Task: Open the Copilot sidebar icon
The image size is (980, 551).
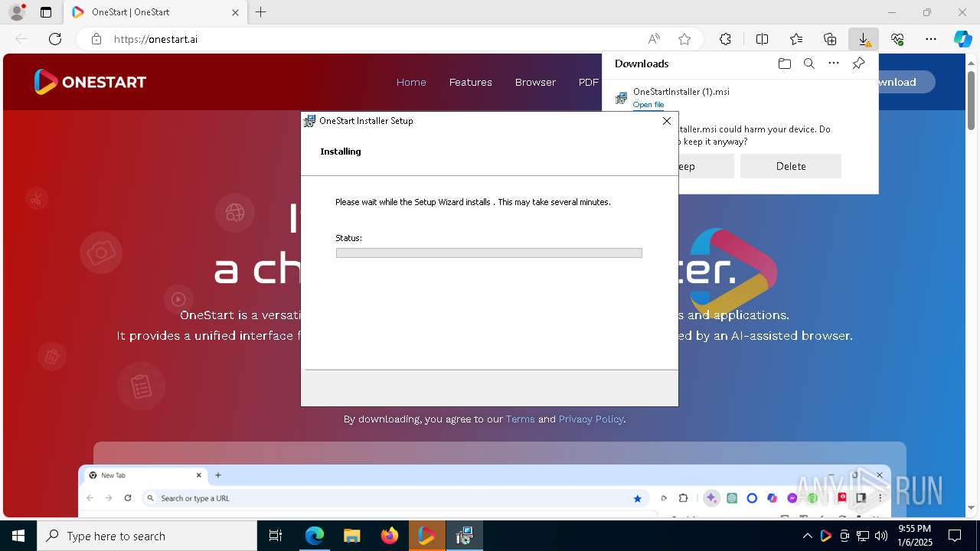Action: (962, 39)
